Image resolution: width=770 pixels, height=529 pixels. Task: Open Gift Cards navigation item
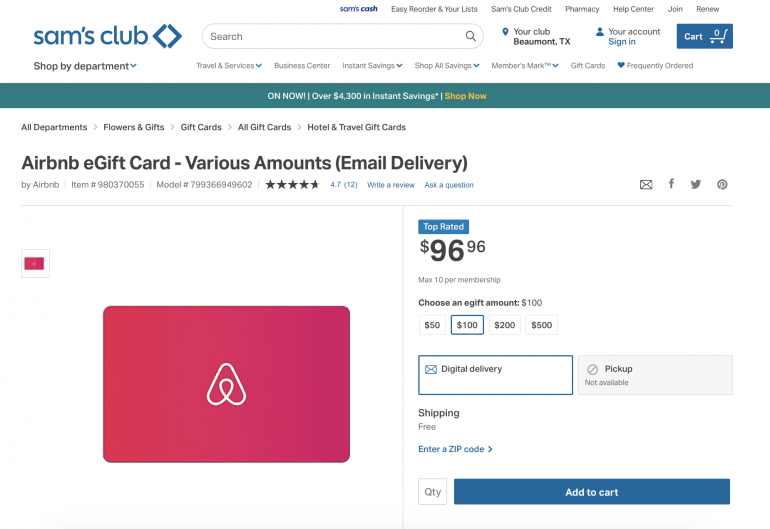pos(588,66)
